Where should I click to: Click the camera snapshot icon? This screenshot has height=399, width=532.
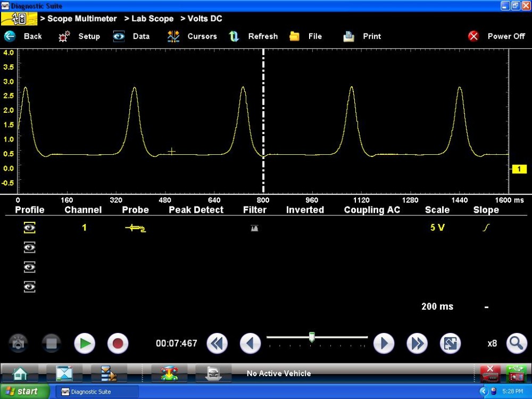18,344
